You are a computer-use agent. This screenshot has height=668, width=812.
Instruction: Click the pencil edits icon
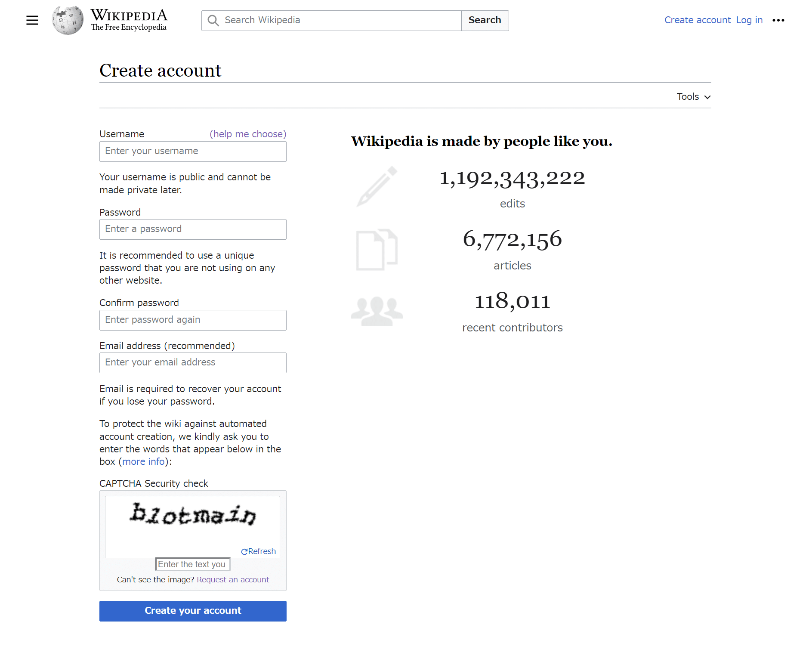(x=377, y=186)
